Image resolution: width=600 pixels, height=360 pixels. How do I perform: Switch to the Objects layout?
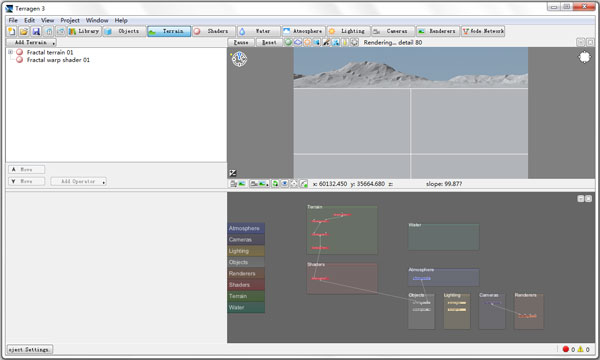[x=124, y=31]
